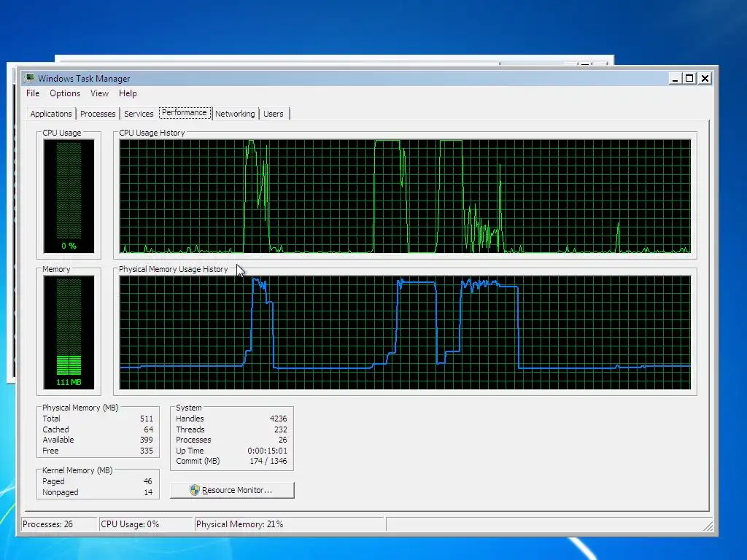The image size is (747, 560).
Task: Minimize the Task Manager window
Action: (x=675, y=79)
